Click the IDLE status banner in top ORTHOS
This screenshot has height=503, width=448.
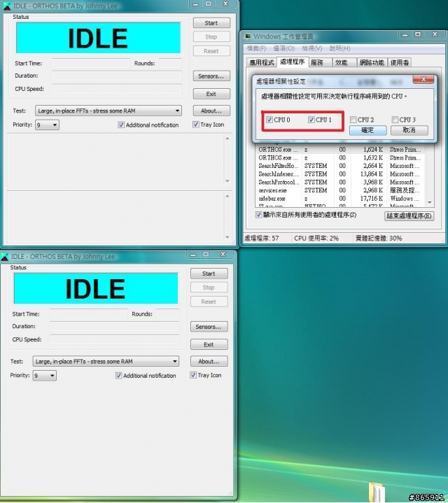[x=98, y=38]
